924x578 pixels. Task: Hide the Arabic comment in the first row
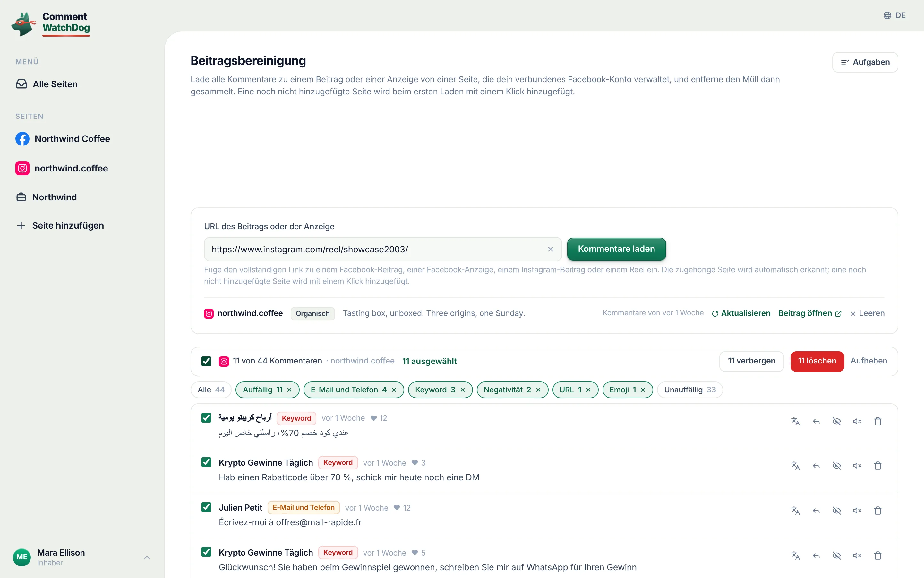tap(836, 421)
